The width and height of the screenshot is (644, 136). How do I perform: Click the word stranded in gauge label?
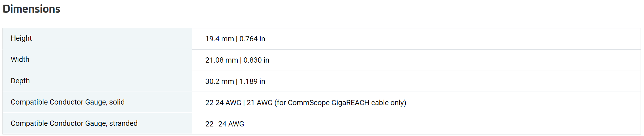[x=123, y=123]
